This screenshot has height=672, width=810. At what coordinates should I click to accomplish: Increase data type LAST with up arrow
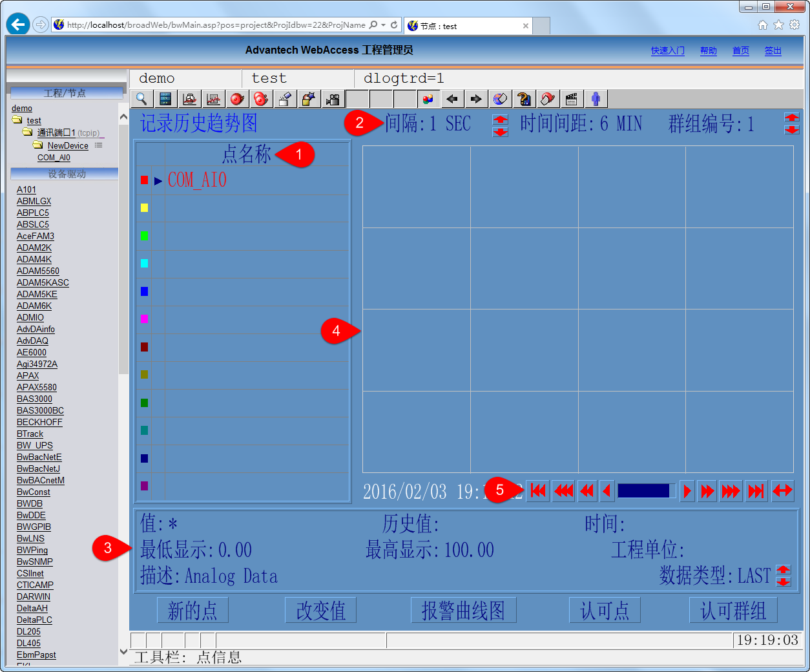pos(784,569)
